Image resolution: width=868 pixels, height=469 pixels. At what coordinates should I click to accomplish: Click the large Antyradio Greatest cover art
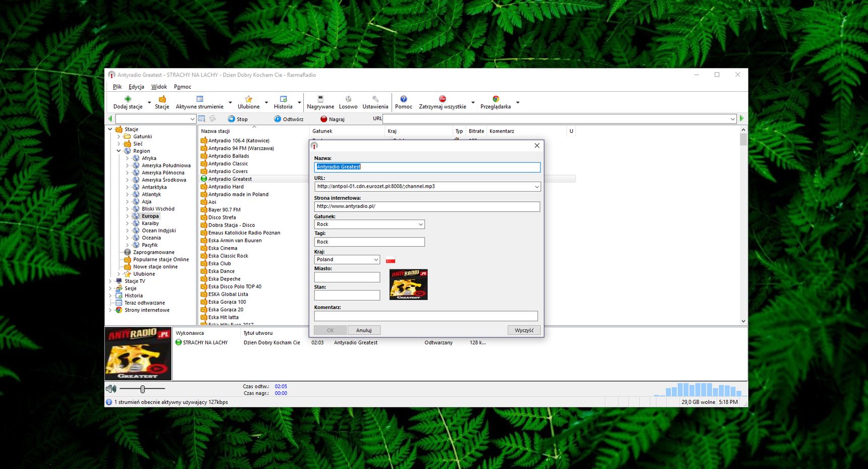pyautogui.click(x=138, y=354)
